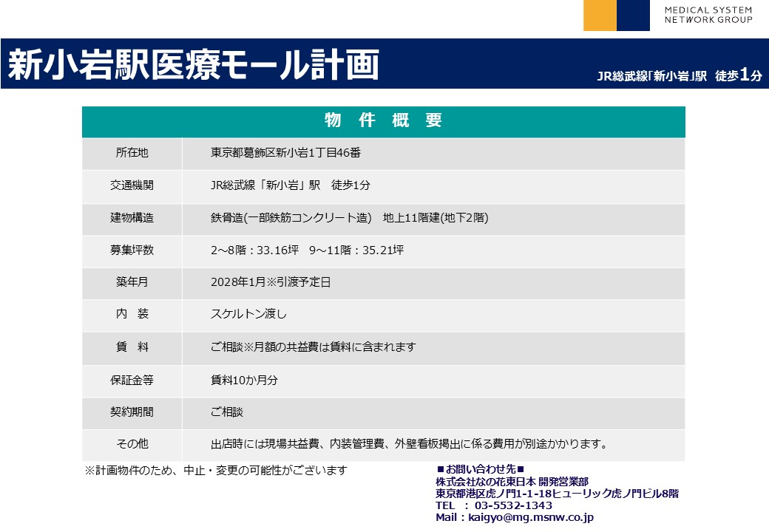Viewport: 769px width, 532px height.
Task: Select the '交通機関' label cell
Action: pyautogui.click(x=132, y=185)
